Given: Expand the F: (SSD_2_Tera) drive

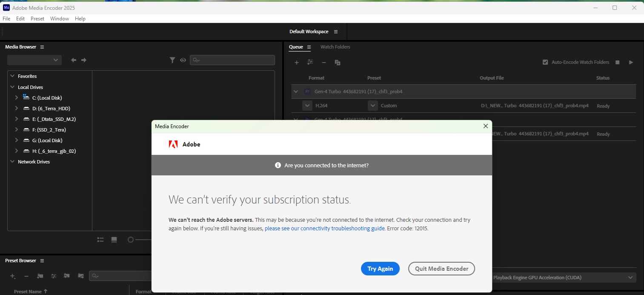Looking at the screenshot, I should coord(16,130).
